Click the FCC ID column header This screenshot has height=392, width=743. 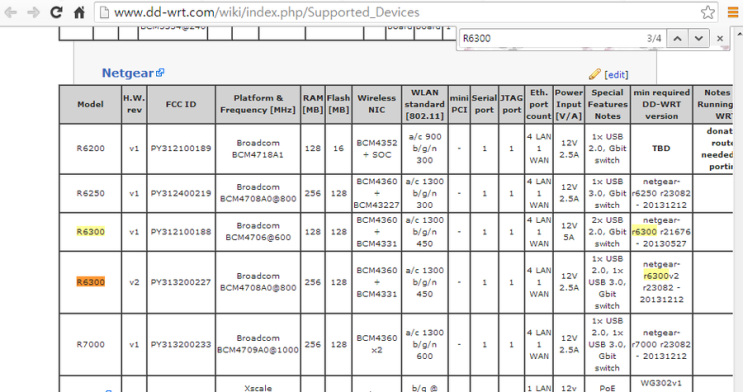pyautogui.click(x=181, y=104)
